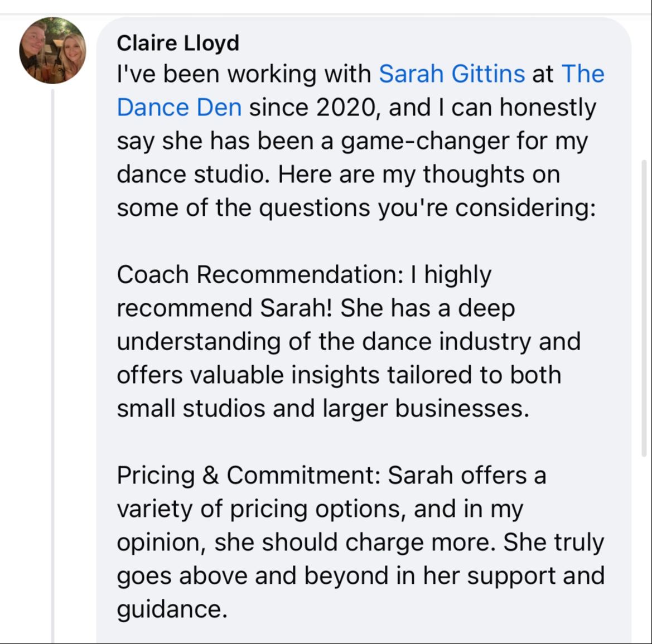This screenshot has height=644, width=652.
Task: Click the final word 'guidance.'
Action: pyautogui.click(x=172, y=609)
